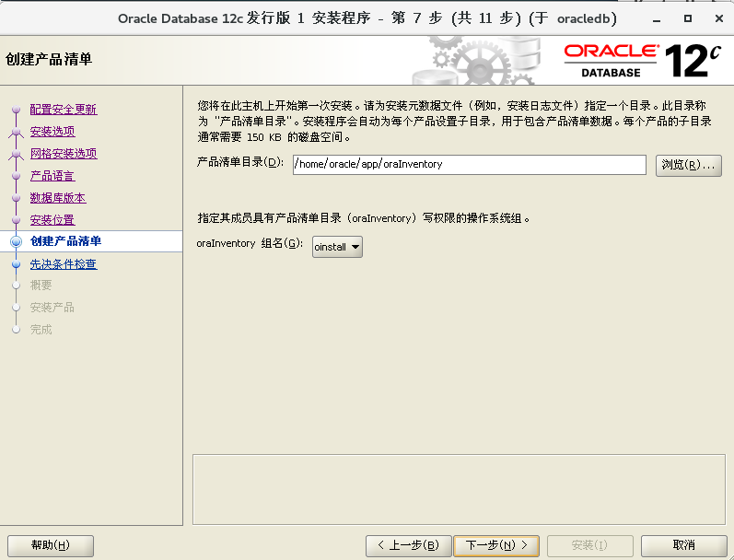Minimize the Oracle installer window
This screenshot has height=560, width=734.
(657, 18)
